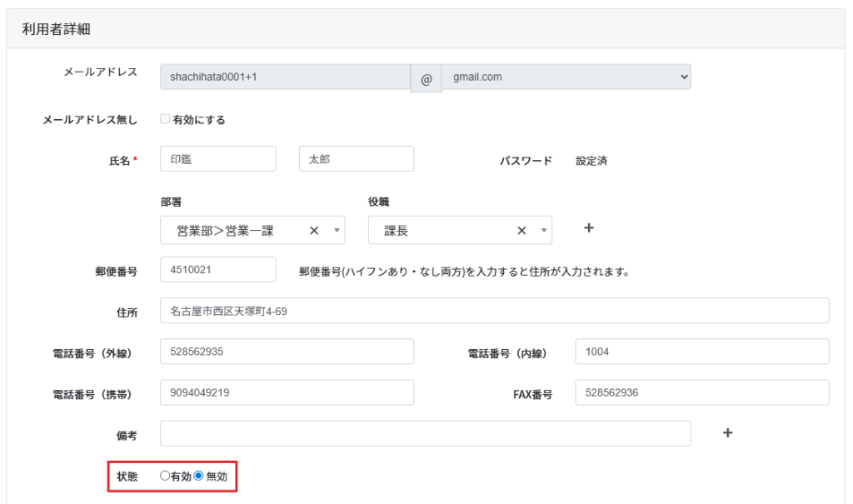The width and height of the screenshot is (853, 504).
Task: Clear the 営業部>営業一課 department selection
Action: [x=314, y=232]
